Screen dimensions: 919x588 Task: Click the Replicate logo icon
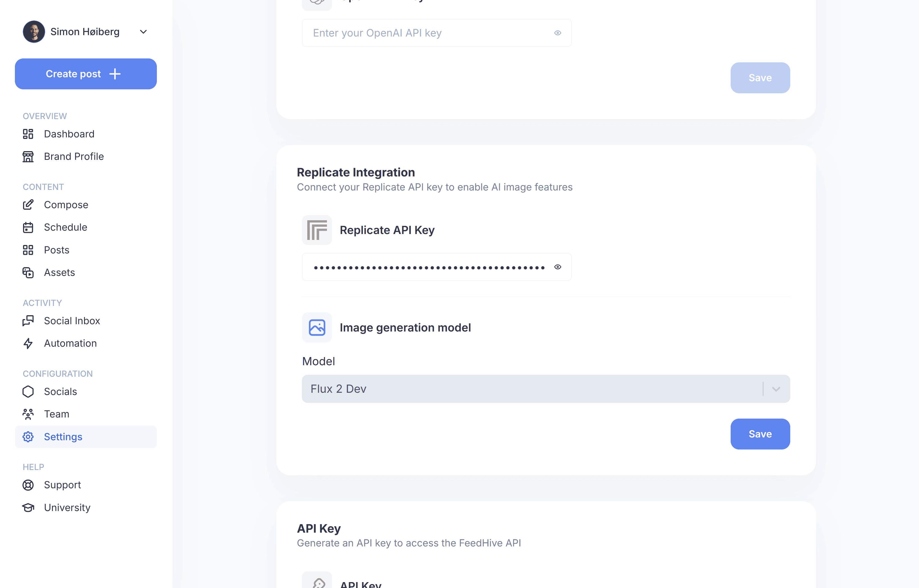coord(317,230)
